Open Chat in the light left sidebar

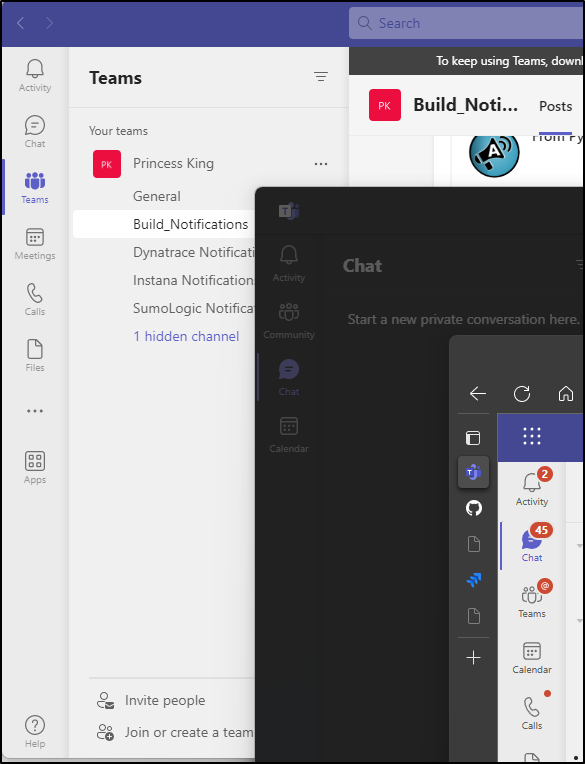coord(35,132)
